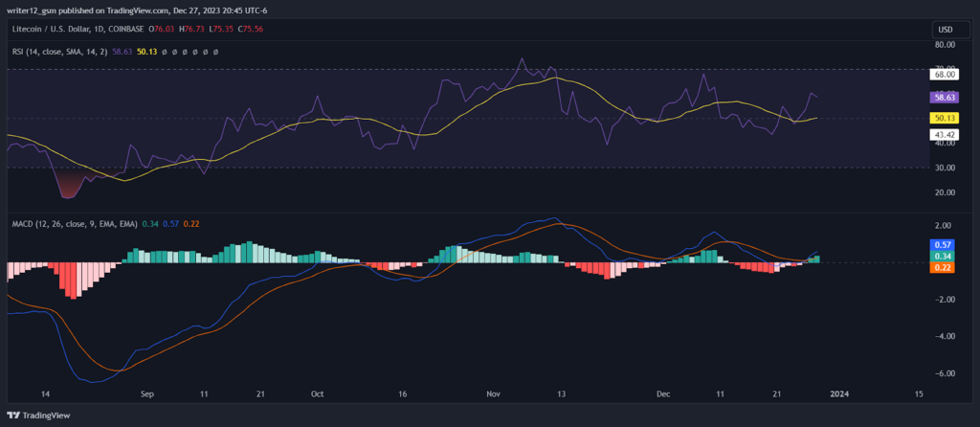
Task: Click the RSI value 58.63 in the legend
Action: 122,52
